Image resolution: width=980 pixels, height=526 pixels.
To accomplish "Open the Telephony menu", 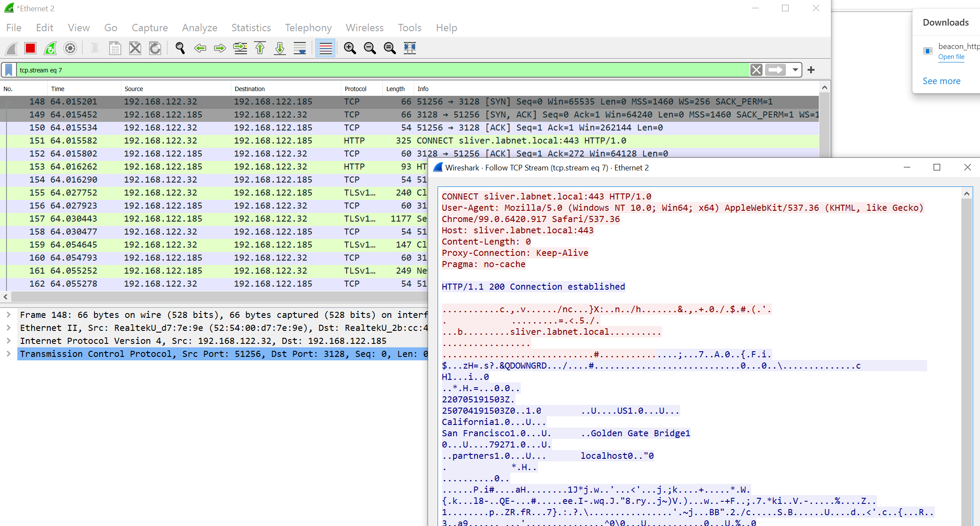I will point(308,28).
